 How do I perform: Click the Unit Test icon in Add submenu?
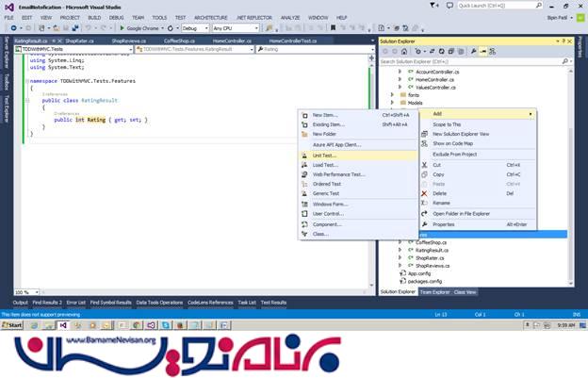click(x=304, y=155)
